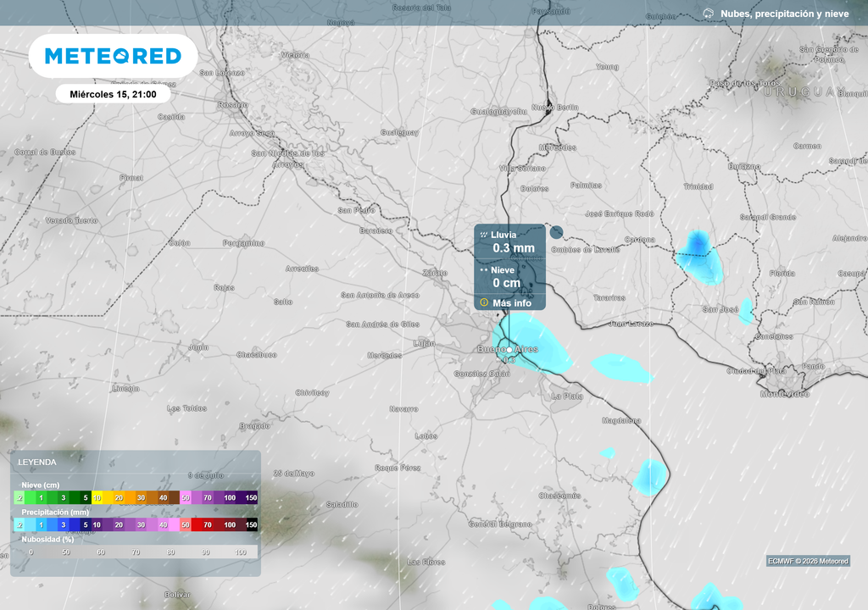Click the González Catán label
868x610 pixels.
[x=482, y=374]
